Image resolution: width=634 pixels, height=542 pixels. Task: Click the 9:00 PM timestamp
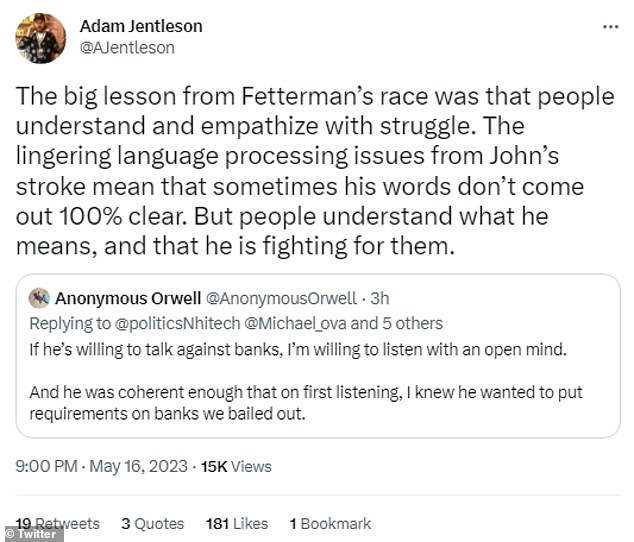click(x=46, y=466)
